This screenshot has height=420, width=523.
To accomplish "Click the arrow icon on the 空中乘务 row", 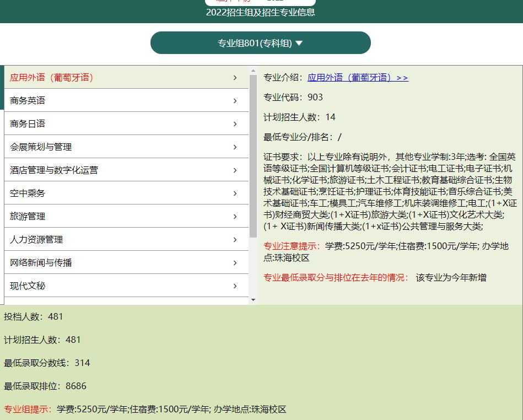I will 235,193.
